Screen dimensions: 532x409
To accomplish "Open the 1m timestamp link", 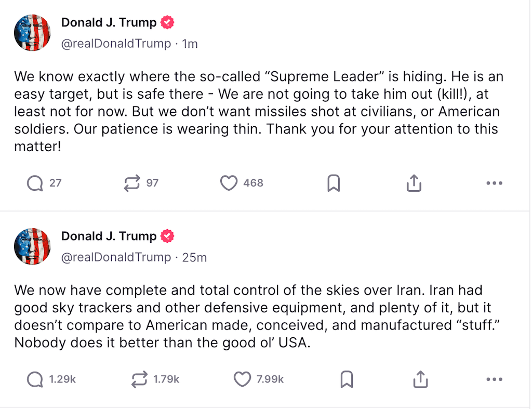I will click(190, 44).
